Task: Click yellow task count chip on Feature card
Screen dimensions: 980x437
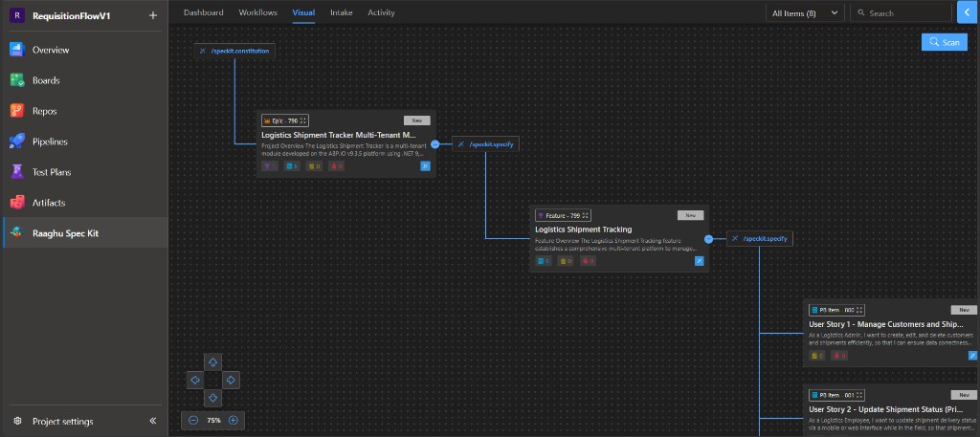Action: pos(566,261)
